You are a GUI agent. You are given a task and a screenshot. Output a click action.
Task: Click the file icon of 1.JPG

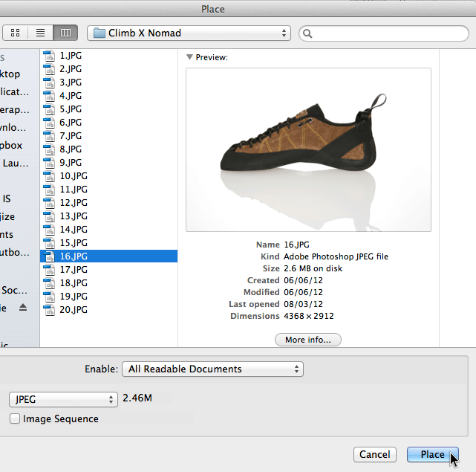[x=49, y=56]
